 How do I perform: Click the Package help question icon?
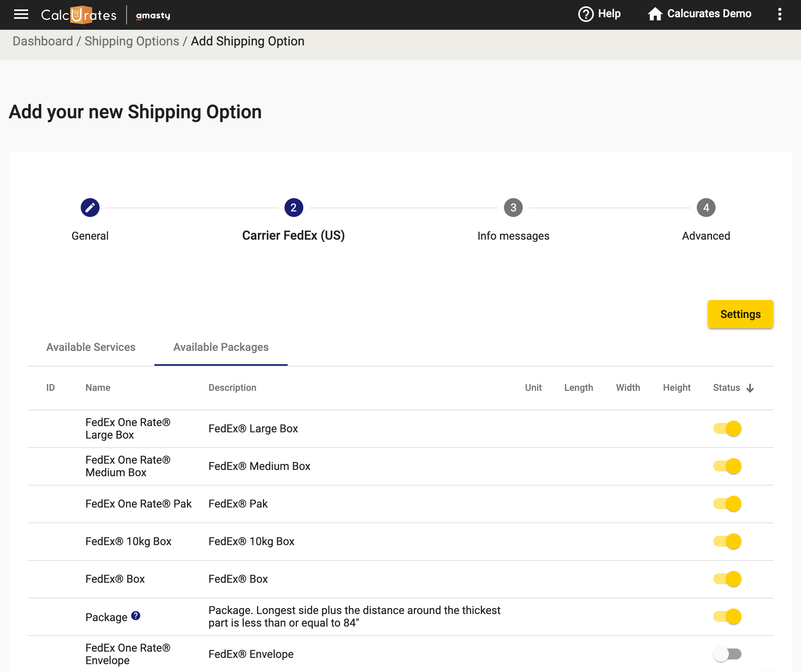[x=136, y=616]
